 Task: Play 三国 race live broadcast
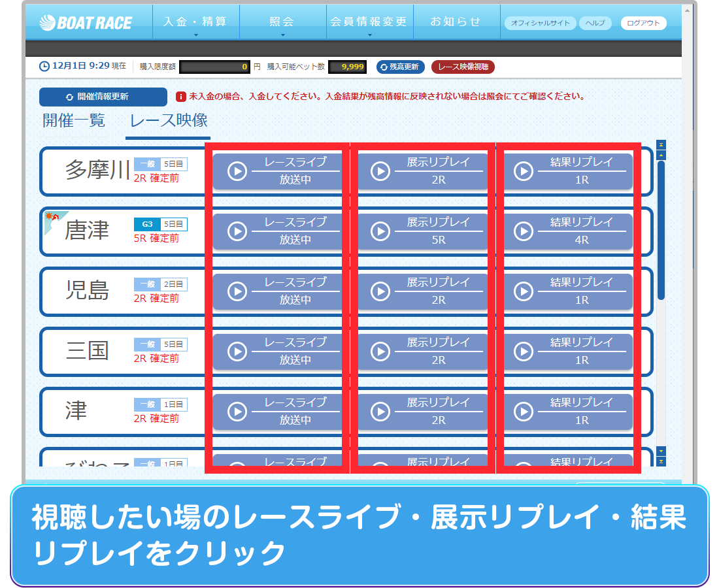click(x=277, y=351)
